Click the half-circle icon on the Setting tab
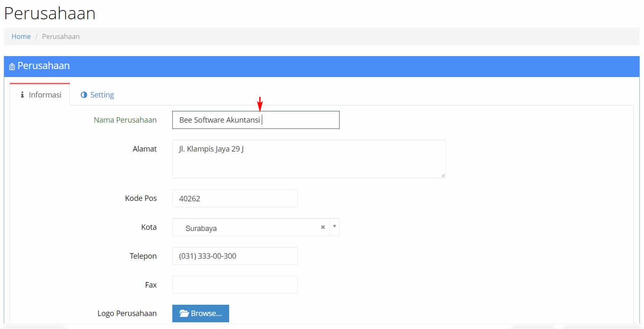 tap(84, 95)
